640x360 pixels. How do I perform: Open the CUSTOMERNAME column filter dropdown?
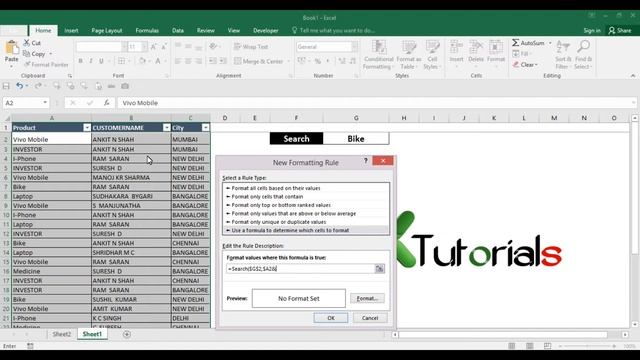tap(166, 128)
